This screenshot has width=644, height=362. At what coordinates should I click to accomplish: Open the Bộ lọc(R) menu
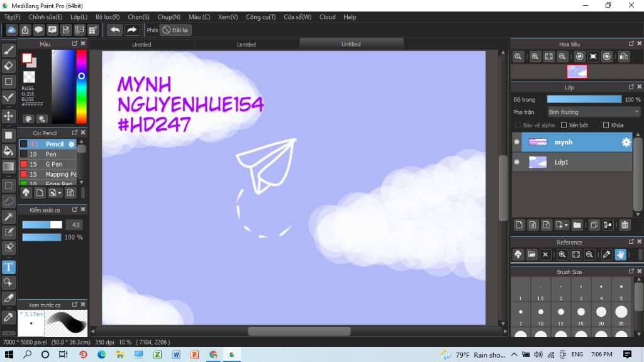108,17
